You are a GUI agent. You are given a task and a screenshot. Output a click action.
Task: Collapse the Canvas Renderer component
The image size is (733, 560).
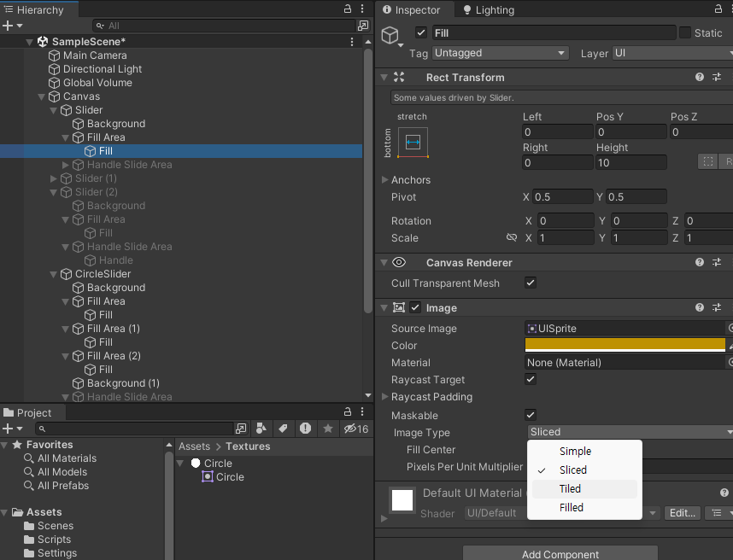384,262
